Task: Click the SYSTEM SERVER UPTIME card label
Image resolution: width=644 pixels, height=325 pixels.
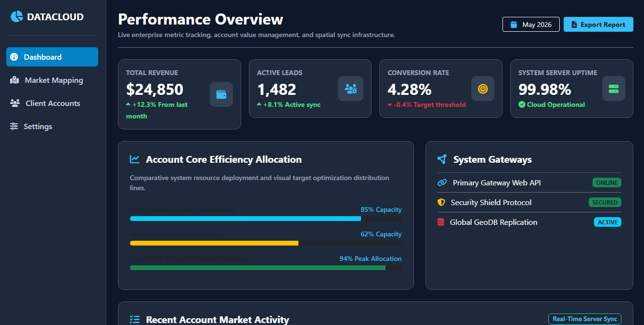Action: tap(558, 73)
